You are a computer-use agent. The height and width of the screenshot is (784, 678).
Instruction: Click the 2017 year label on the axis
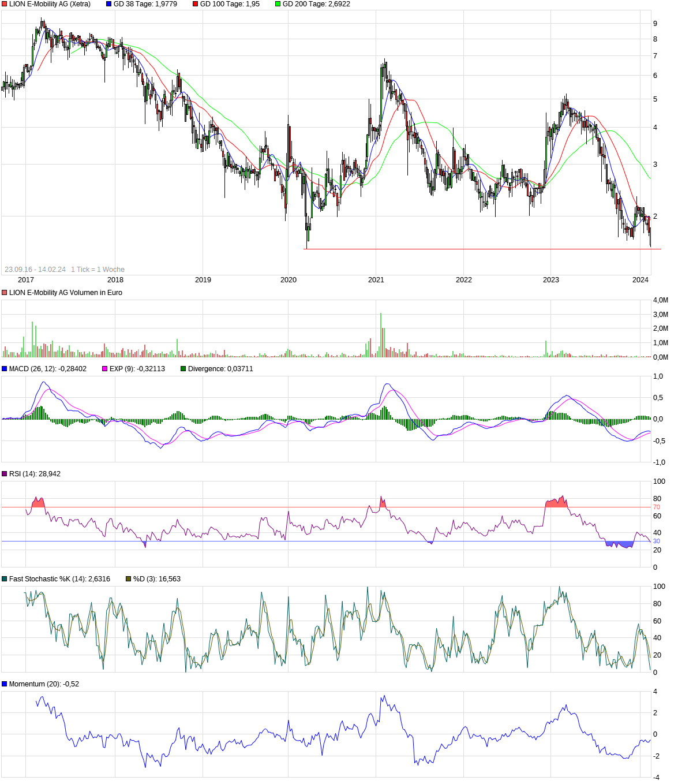click(x=26, y=280)
